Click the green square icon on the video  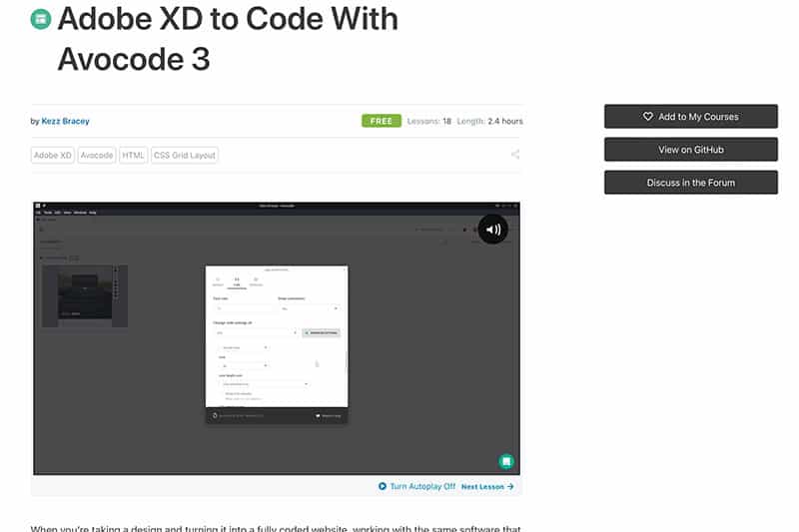(506, 461)
